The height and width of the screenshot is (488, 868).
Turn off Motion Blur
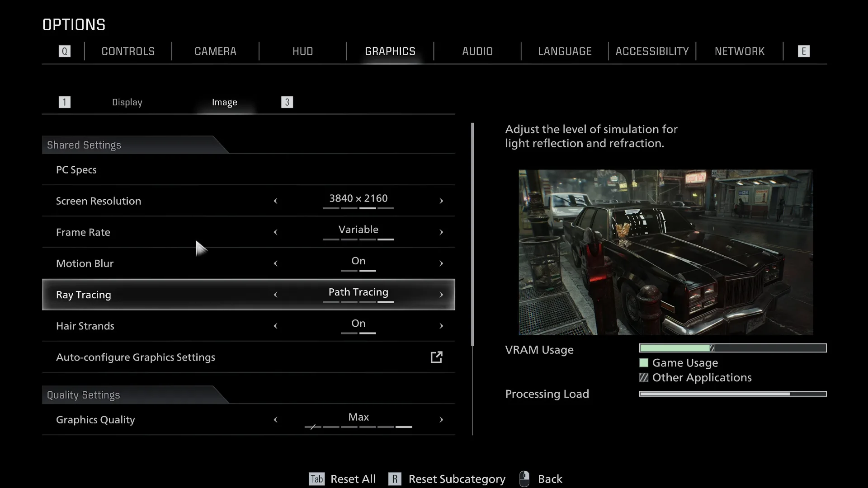coord(276,263)
